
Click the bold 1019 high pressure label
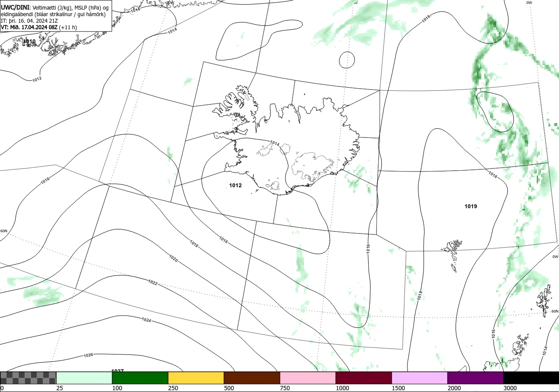(x=471, y=206)
